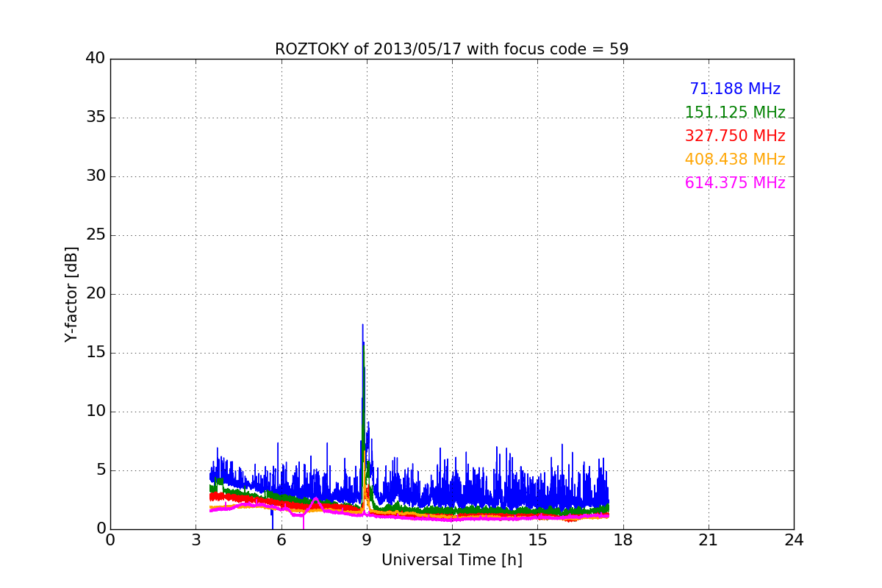Click the 'Universal Time [h]' axis label
882x588 pixels.
pos(451,560)
